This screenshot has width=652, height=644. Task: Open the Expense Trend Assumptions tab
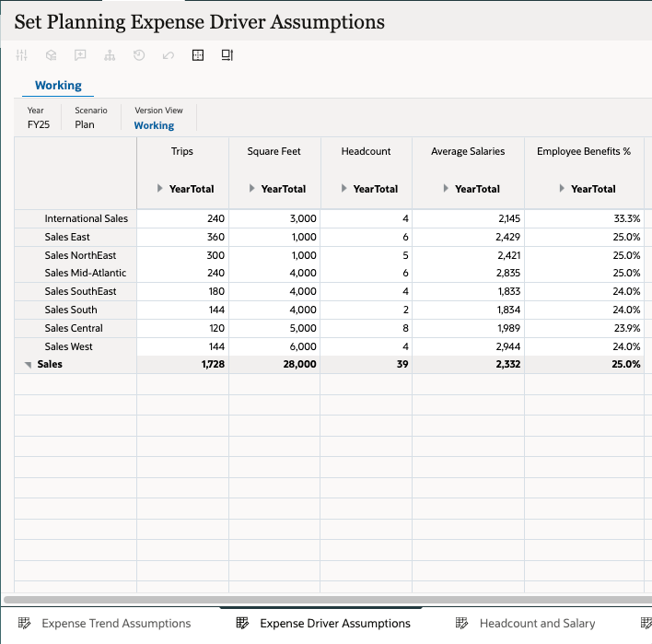[116, 623]
